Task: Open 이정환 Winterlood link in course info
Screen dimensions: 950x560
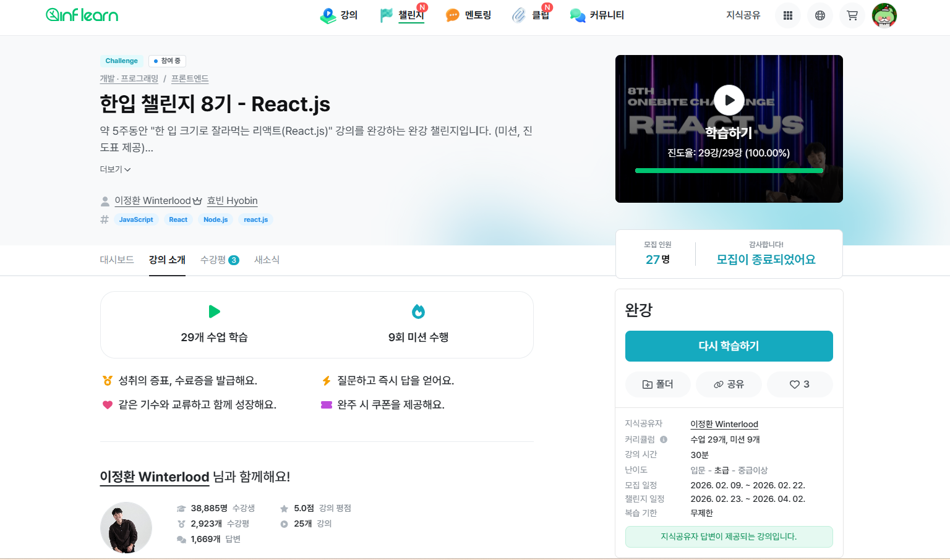Action: click(724, 424)
